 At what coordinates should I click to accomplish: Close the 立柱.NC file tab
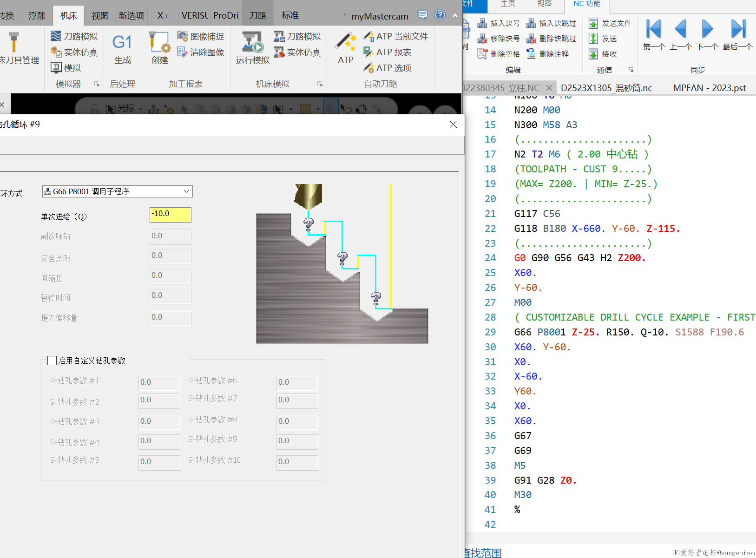point(549,88)
